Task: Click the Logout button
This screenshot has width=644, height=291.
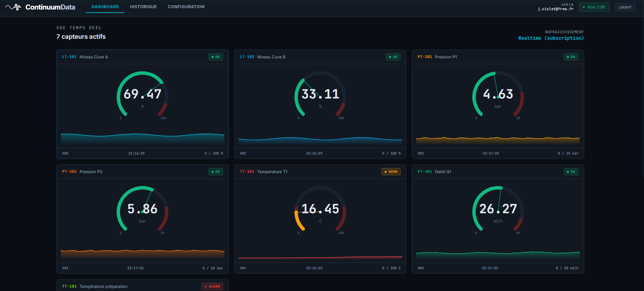Action: click(625, 7)
